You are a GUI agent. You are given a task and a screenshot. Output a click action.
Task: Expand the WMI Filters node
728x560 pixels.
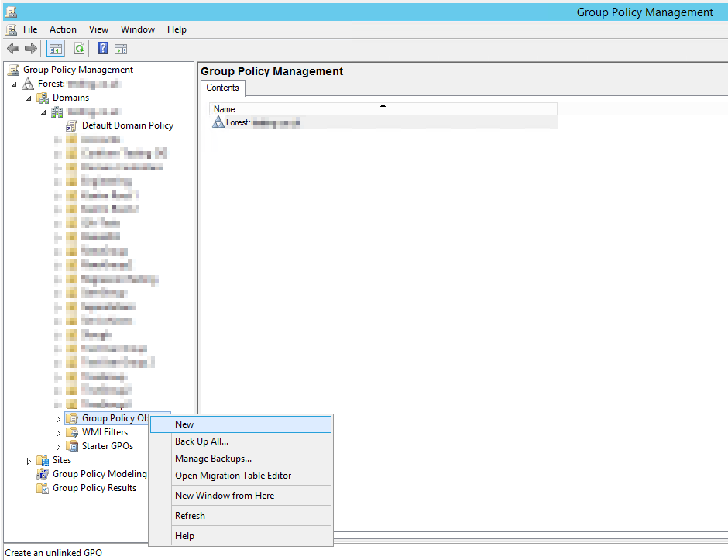[58, 433]
